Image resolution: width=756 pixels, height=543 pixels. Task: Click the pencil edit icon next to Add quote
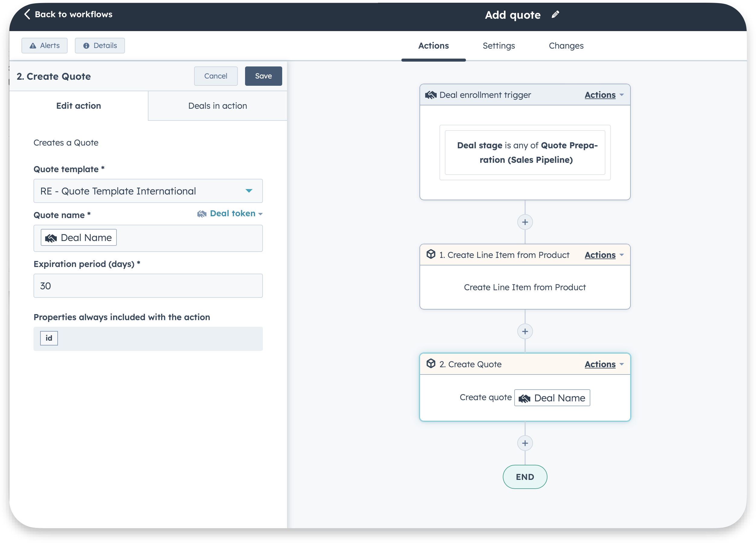pos(556,15)
